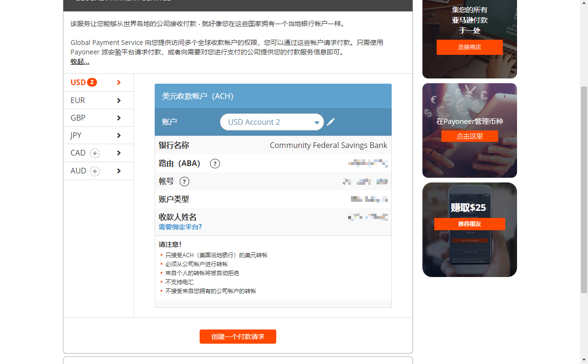The image size is (588, 364).
Task: Click the 必须从公司帐户进行转帐 note
Action: pyautogui.click(x=196, y=264)
